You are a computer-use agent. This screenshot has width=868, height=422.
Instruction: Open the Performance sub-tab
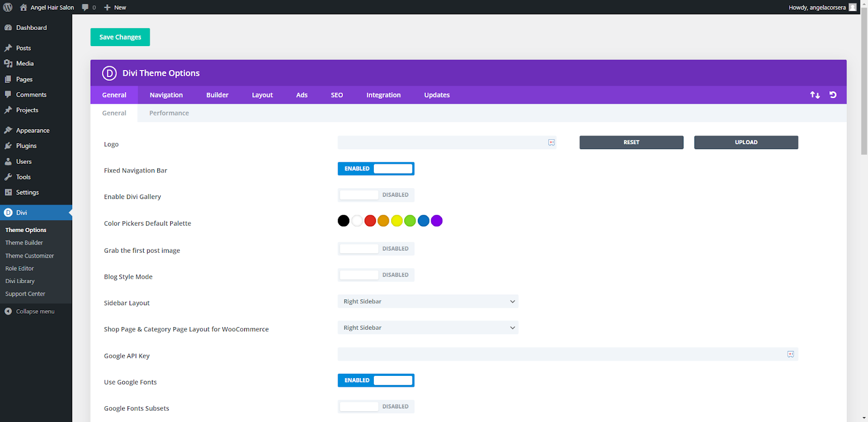pos(169,113)
